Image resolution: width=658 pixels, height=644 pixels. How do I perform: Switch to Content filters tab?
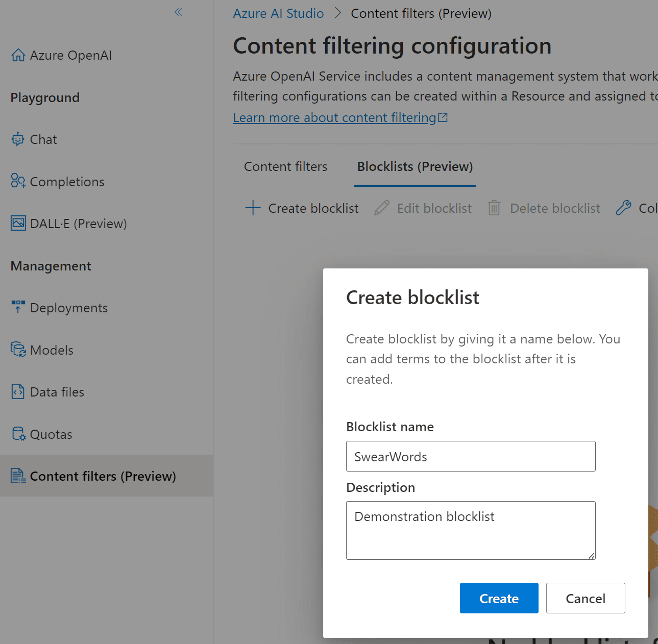(x=286, y=166)
